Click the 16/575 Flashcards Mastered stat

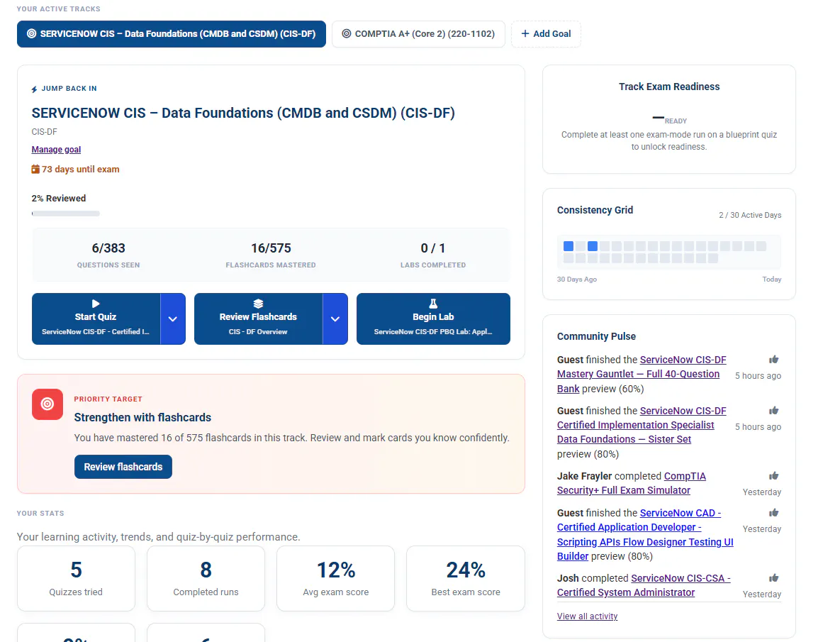pyautogui.click(x=271, y=255)
